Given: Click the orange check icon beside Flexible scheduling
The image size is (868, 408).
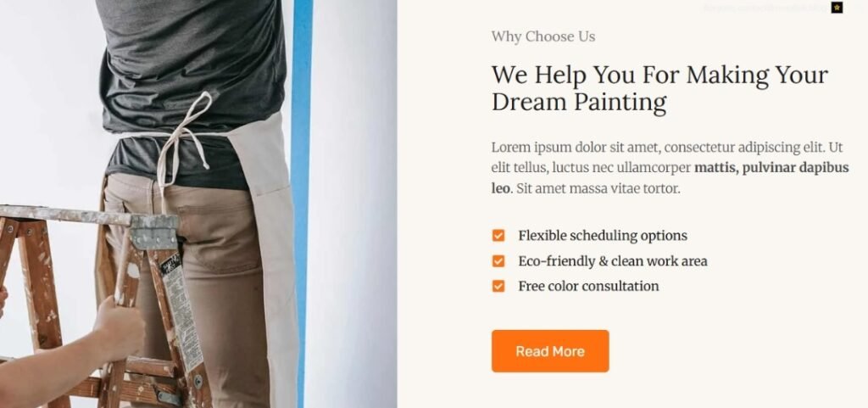Looking at the screenshot, I should (x=498, y=235).
